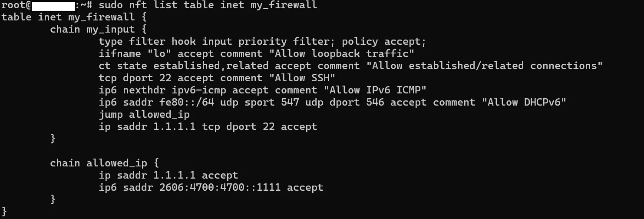
Task: Click the "chain my_input" line
Action: 98,30
